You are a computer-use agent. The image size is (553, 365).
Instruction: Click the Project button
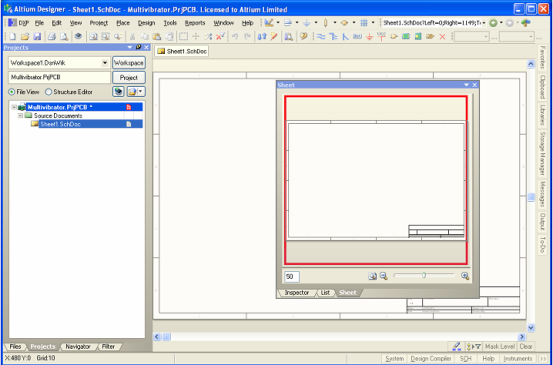[129, 78]
